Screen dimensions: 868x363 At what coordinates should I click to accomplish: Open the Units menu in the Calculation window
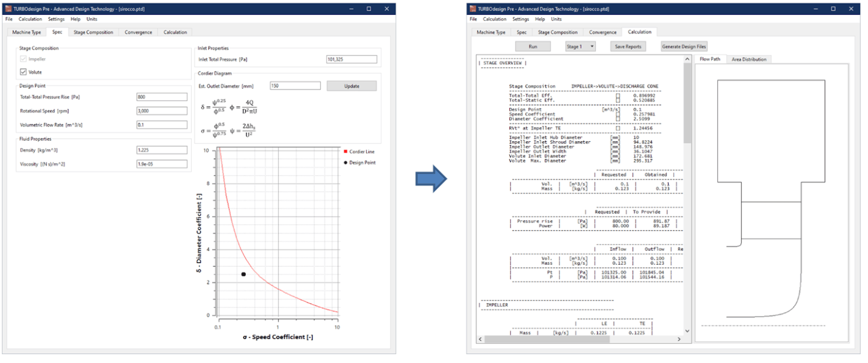point(556,19)
